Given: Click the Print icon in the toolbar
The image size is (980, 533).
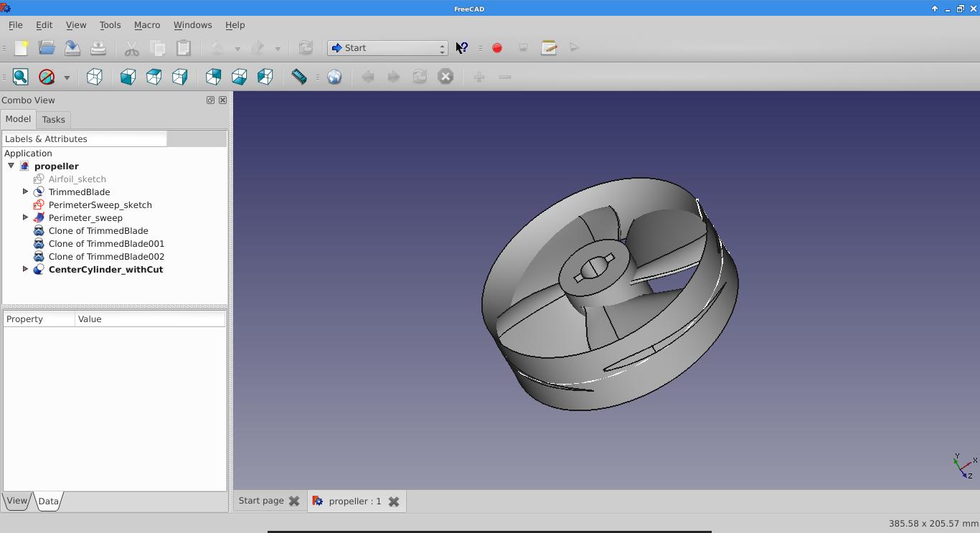Looking at the screenshot, I should click(98, 48).
